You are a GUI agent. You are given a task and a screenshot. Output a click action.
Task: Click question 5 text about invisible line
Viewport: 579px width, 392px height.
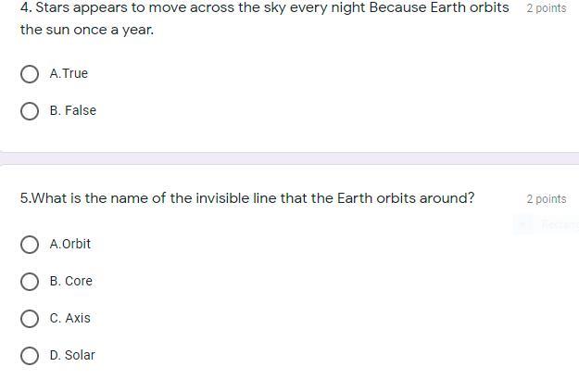tap(247, 198)
